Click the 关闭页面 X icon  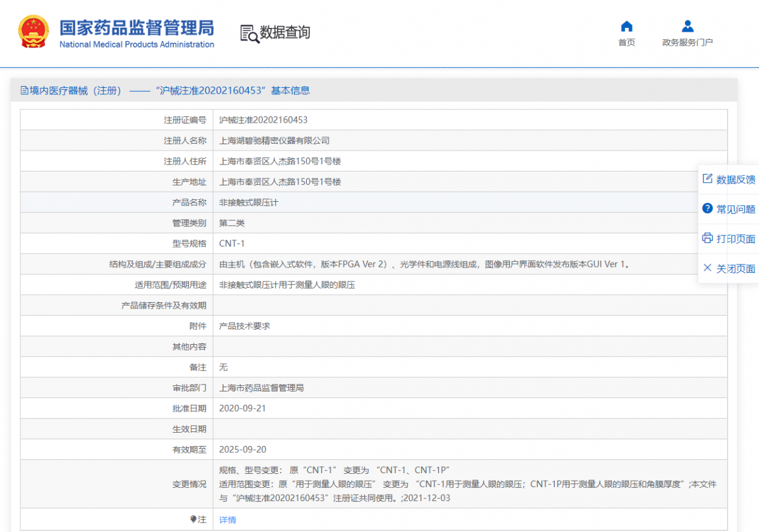point(708,268)
